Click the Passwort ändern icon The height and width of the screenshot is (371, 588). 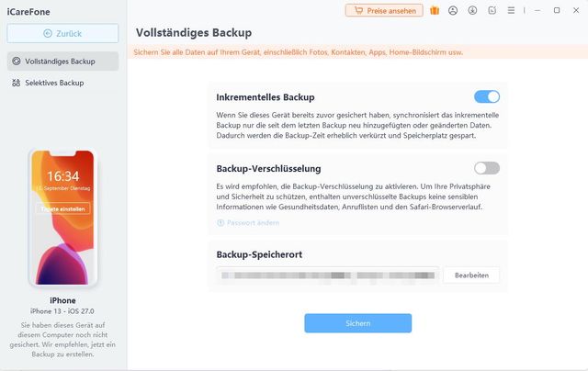pos(220,222)
